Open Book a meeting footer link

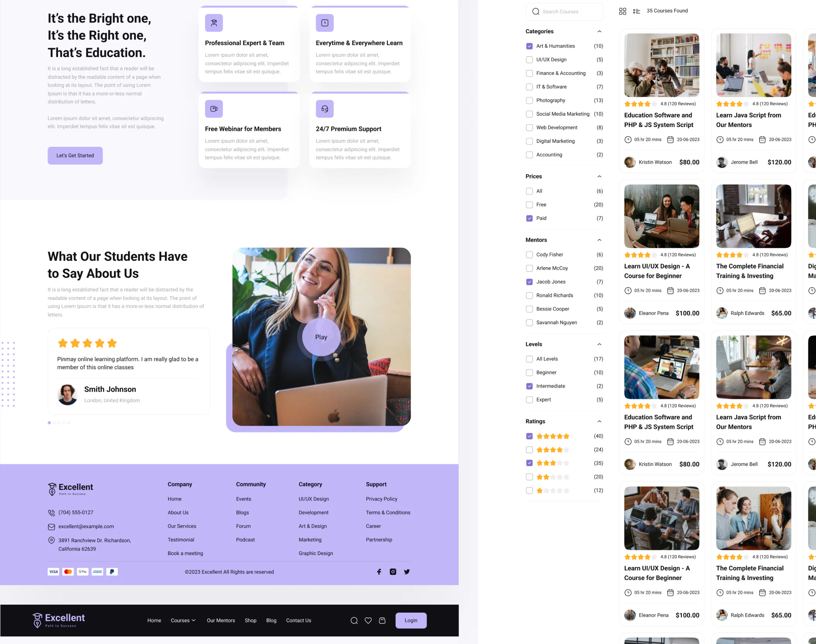point(185,553)
